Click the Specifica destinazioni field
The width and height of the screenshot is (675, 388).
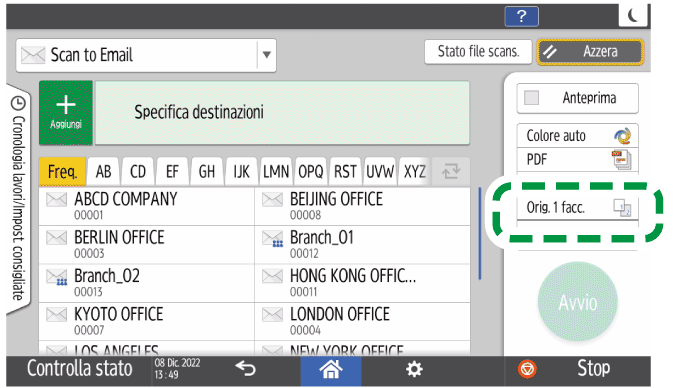pos(282,112)
